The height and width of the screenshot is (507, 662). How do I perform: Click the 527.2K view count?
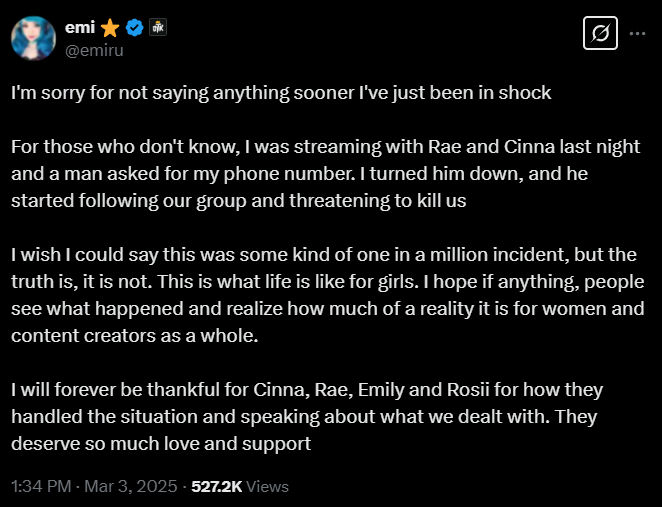point(217,487)
